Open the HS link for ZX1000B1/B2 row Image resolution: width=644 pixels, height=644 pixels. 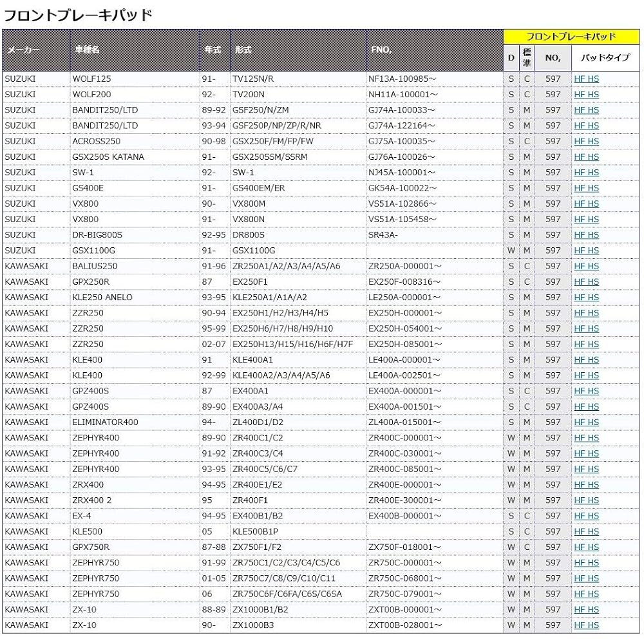(x=592, y=609)
